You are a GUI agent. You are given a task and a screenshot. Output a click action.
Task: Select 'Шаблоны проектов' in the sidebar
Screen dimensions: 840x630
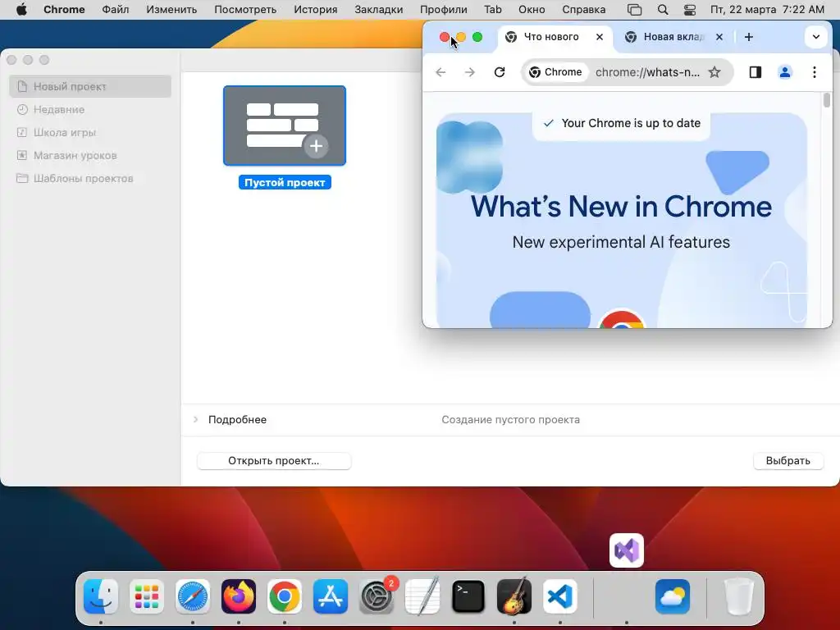90,178
